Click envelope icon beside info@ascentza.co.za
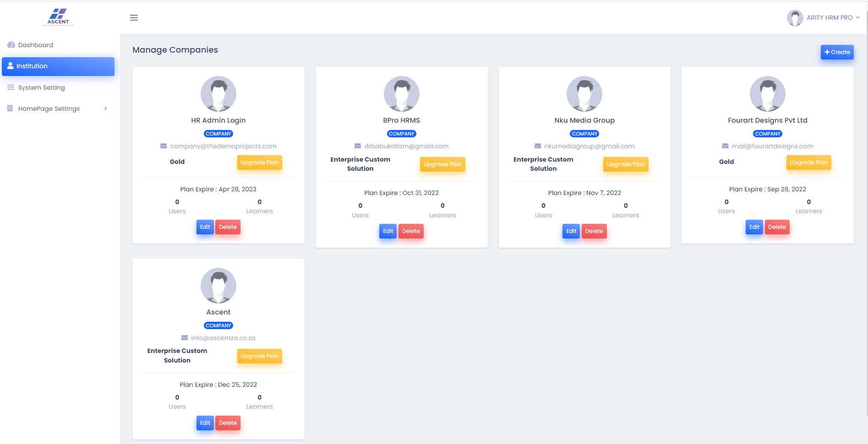This screenshot has height=444, width=868. 185,338
